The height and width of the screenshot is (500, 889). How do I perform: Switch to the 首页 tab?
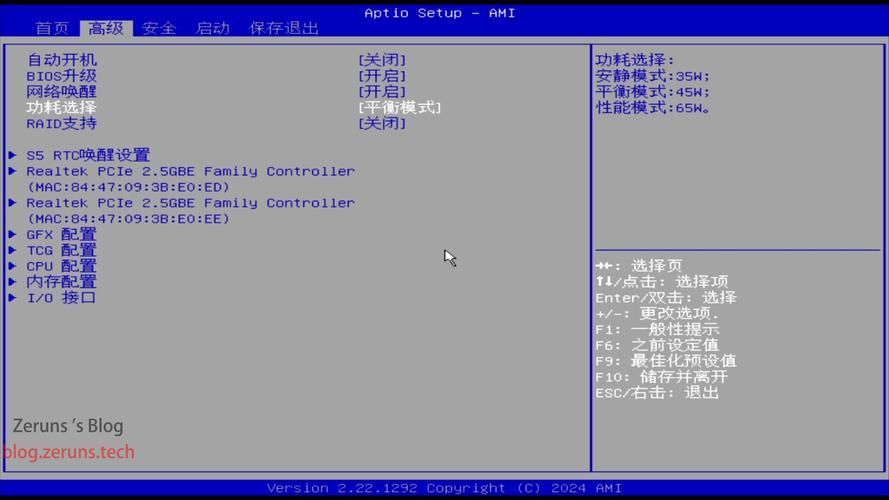click(x=52, y=28)
